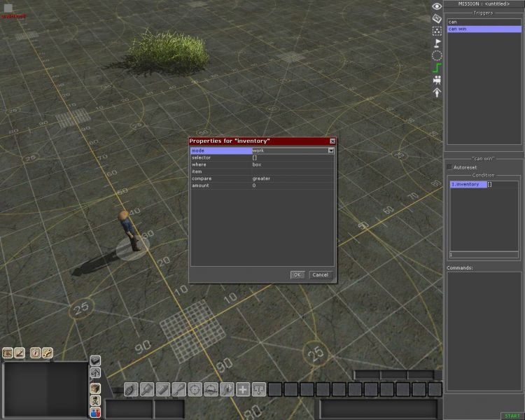Select the selector property row
Screen dimensions: 525x420
click(x=262, y=157)
